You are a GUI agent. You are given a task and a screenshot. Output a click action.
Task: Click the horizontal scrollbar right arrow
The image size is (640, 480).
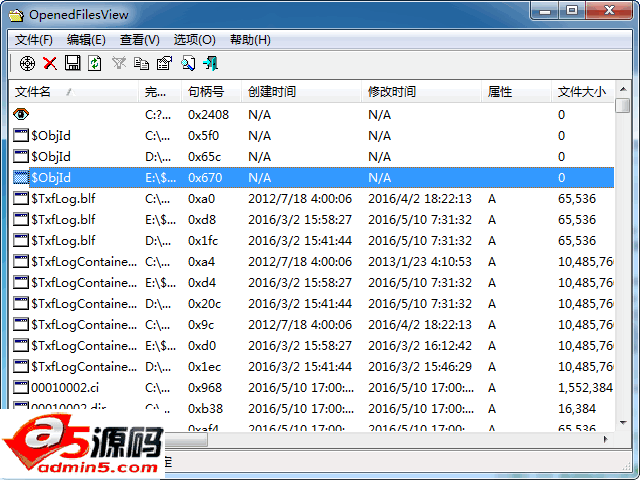(606, 439)
